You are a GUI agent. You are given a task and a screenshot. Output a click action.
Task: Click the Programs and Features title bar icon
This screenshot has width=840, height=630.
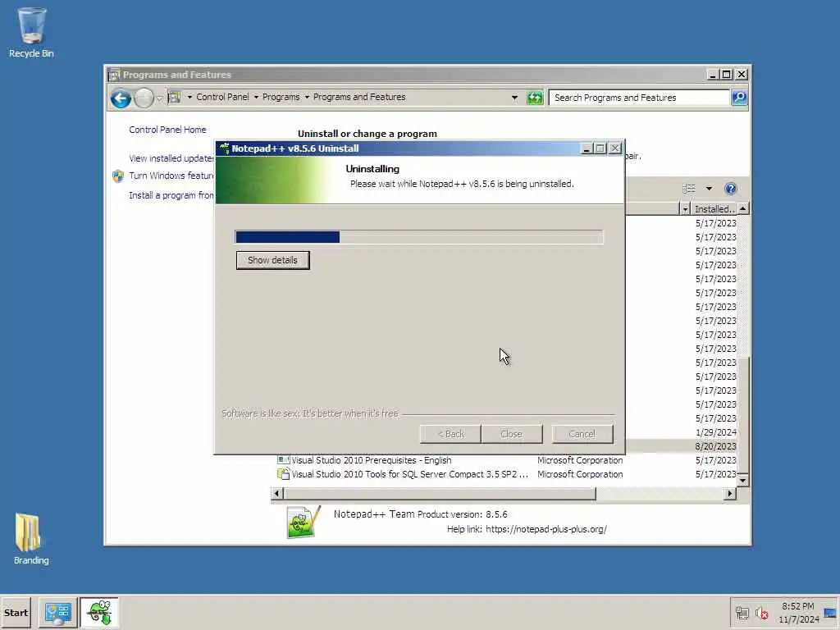click(x=114, y=75)
